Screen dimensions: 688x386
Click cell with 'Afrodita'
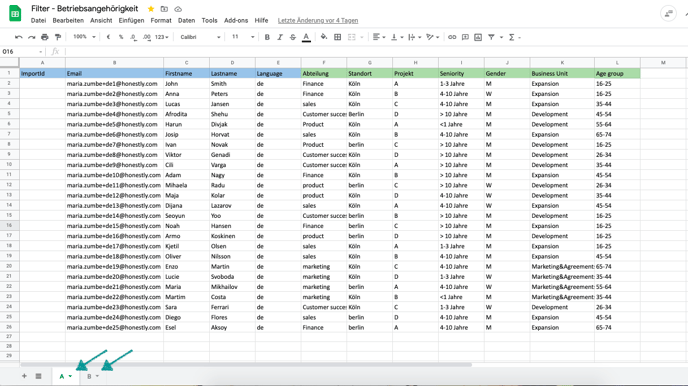click(x=186, y=114)
